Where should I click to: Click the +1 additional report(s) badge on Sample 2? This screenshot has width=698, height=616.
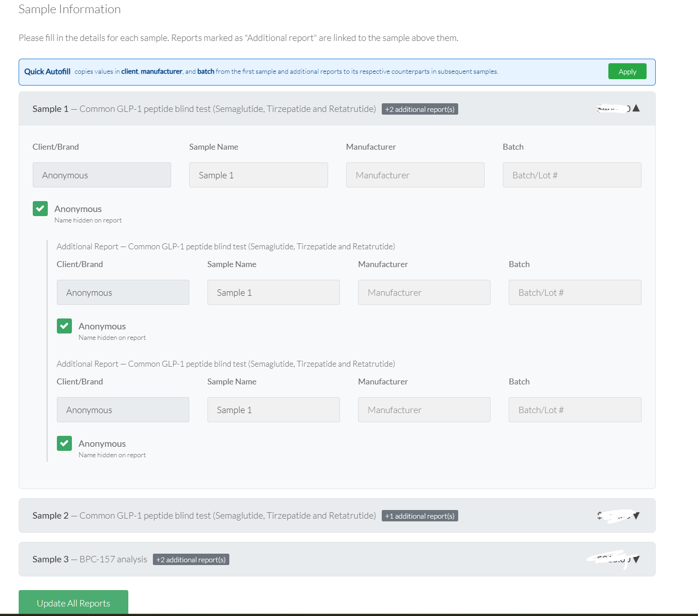pyautogui.click(x=420, y=516)
